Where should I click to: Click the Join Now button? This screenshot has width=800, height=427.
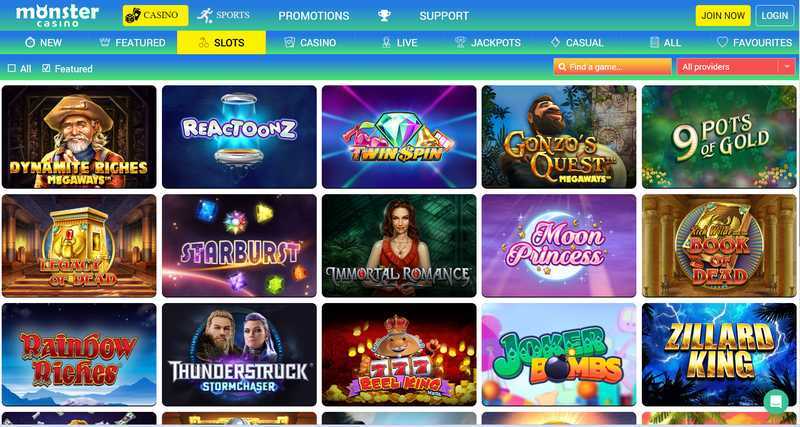[723, 16]
